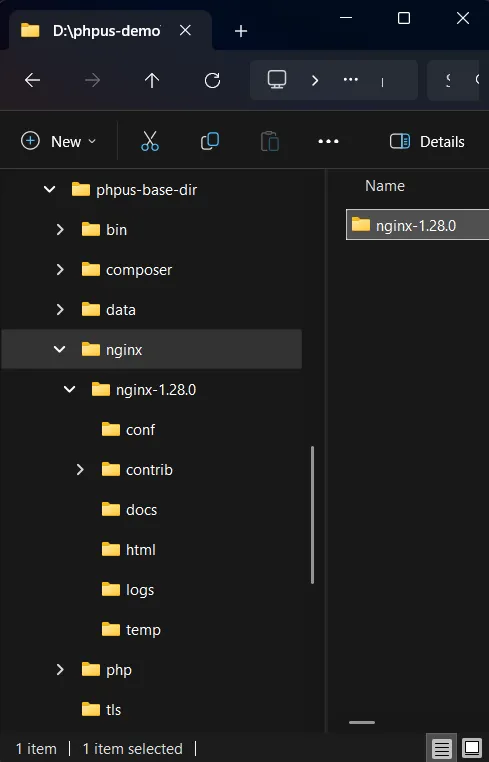Collapse the phpus-base-dir tree node
Screen dimensions: 489x762
click(x=50, y=190)
